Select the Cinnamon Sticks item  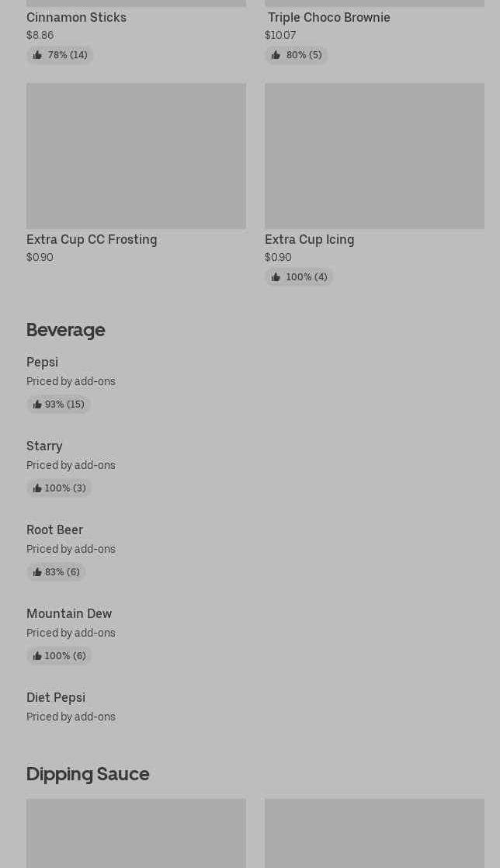76,17
